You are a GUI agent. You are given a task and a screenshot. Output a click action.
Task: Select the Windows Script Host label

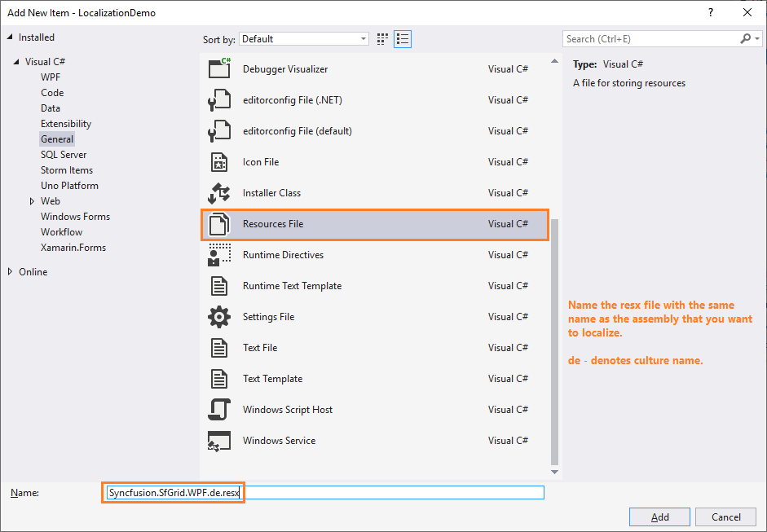pos(288,410)
